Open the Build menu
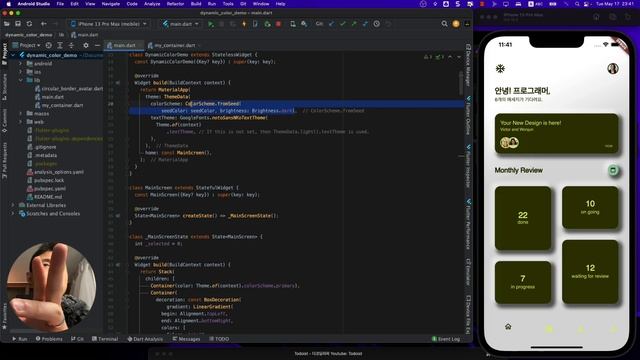 pos(196,4)
